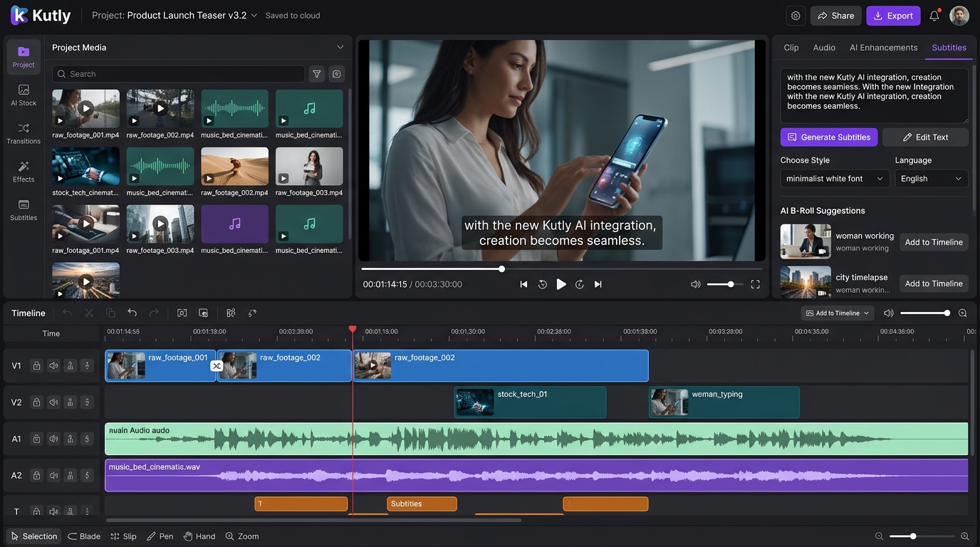
Task: Lock the A1 audio track
Action: [36, 439]
